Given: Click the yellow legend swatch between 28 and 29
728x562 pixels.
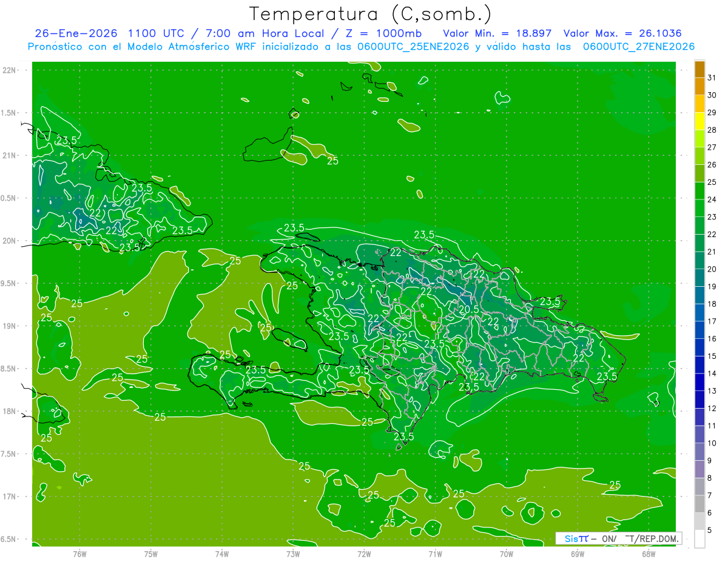Looking at the screenshot, I should coord(699,121).
